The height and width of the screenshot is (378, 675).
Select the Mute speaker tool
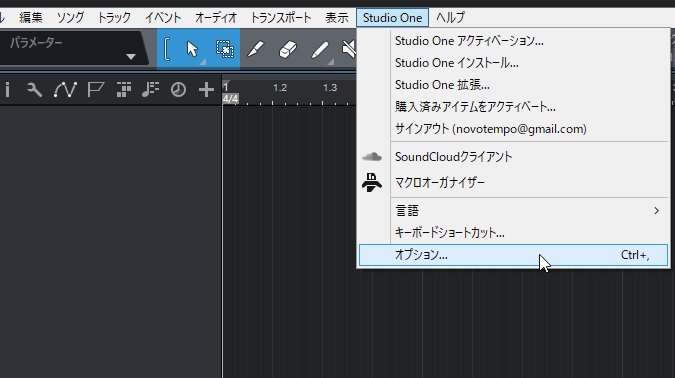[349, 49]
